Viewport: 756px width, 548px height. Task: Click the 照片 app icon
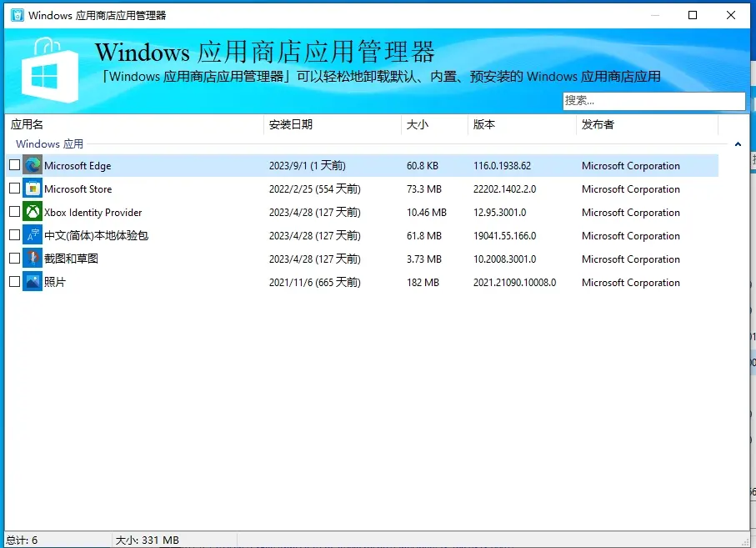pos(33,282)
